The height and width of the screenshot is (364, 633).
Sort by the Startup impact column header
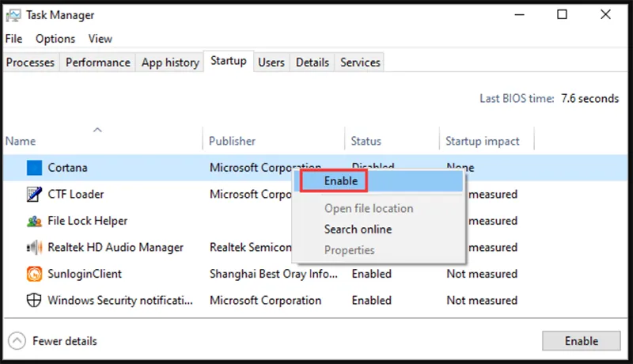pyautogui.click(x=483, y=141)
